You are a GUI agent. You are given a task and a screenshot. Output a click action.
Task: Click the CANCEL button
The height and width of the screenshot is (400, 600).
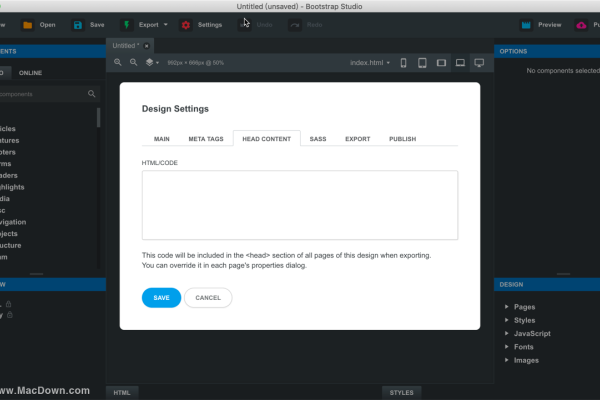point(208,297)
